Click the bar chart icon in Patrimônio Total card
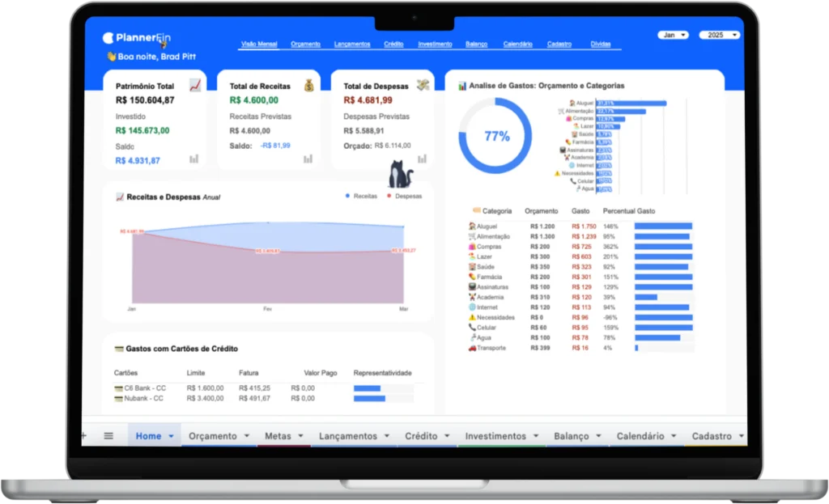This screenshot has width=829, height=504. tap(194, 159)
